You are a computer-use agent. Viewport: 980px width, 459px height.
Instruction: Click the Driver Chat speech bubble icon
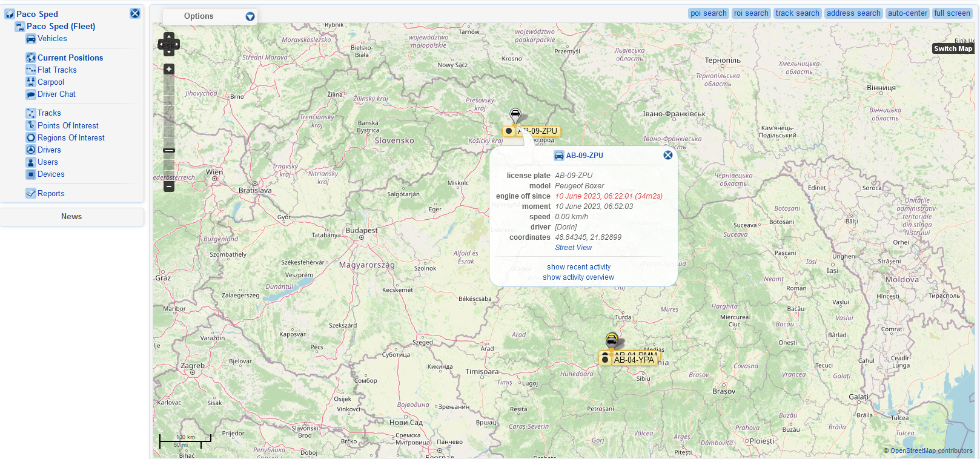tap(31, 94)
